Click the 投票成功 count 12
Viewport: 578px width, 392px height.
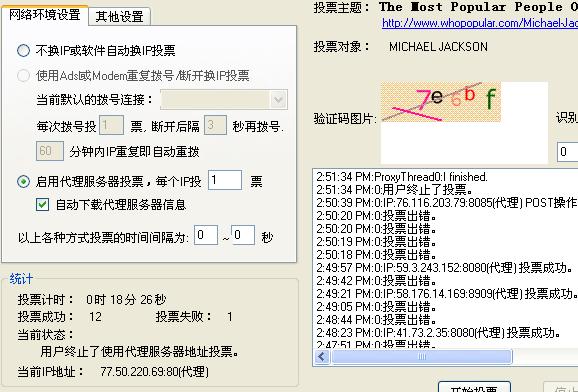pyautogui.click(x=95, y=316)
